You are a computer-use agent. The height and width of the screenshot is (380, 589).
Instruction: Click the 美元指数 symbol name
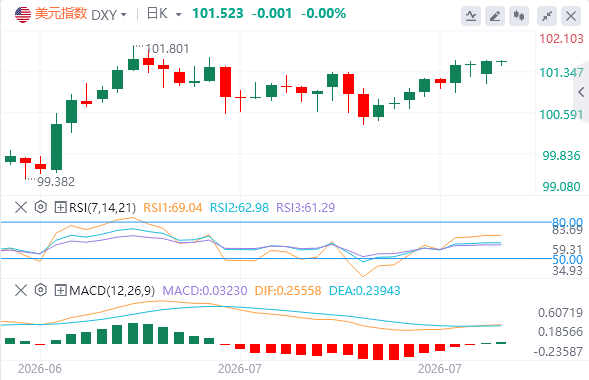(61, 14)
